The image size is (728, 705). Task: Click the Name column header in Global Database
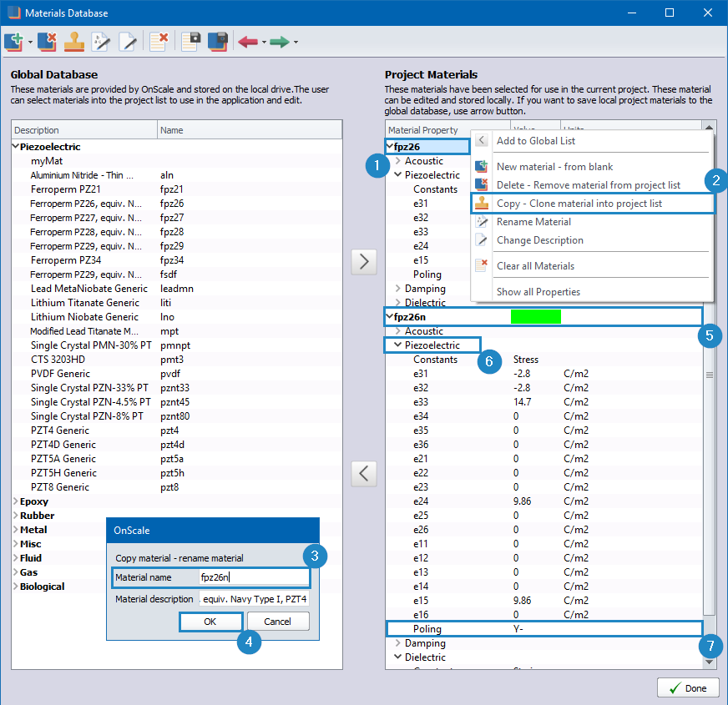(250, 130)
